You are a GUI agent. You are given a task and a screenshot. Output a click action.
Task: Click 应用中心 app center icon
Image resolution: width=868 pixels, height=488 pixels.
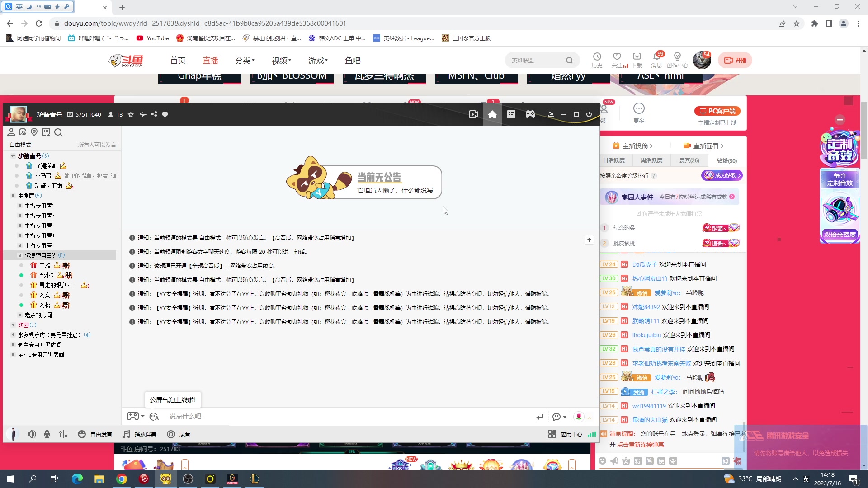point(552,434)
